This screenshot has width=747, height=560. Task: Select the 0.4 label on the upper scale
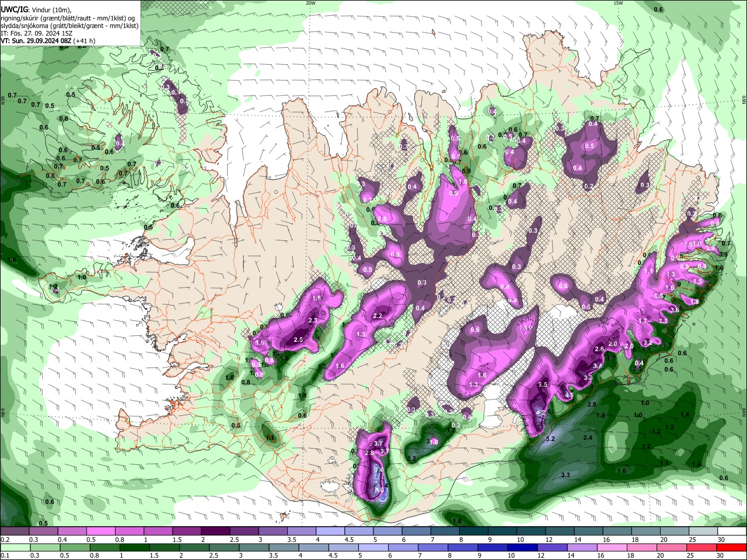pos(62,540)
